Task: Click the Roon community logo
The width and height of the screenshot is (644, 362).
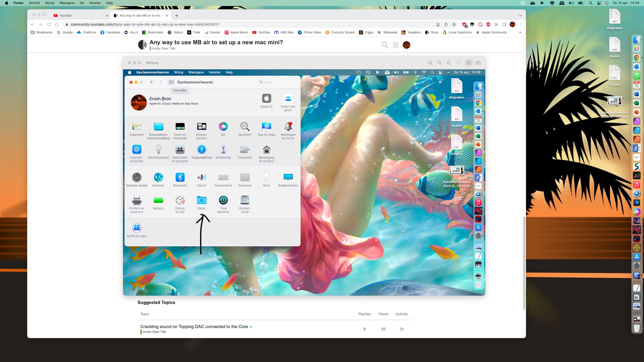Action: tap(143, 45)
